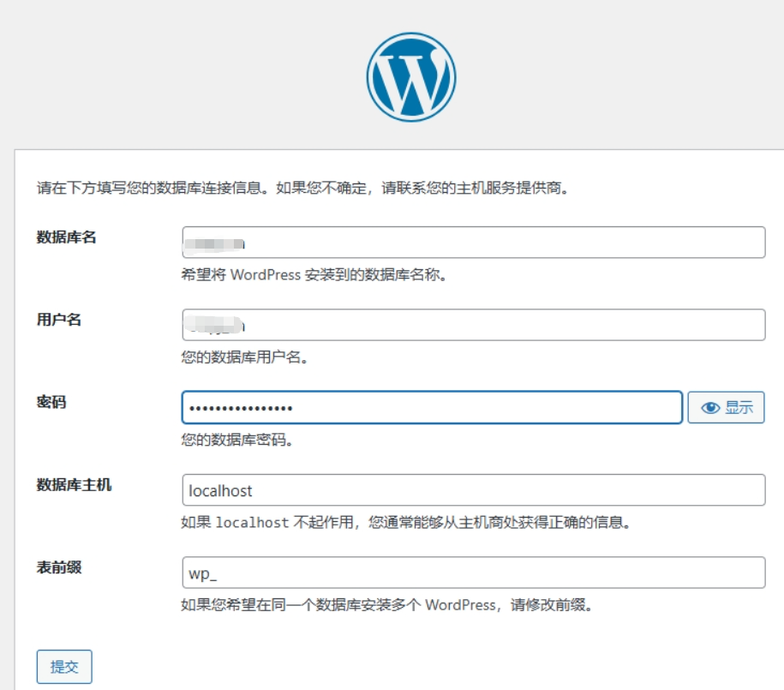Viewport: 784px width, 690px height.
Task: Click the hint about localhost 不起作用
Action: tap(406, 522)
